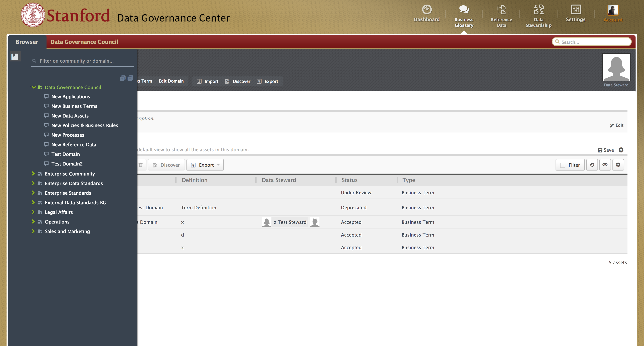Click the Data Steward avatar image
The image size is (644, 346).
[616, 67]
